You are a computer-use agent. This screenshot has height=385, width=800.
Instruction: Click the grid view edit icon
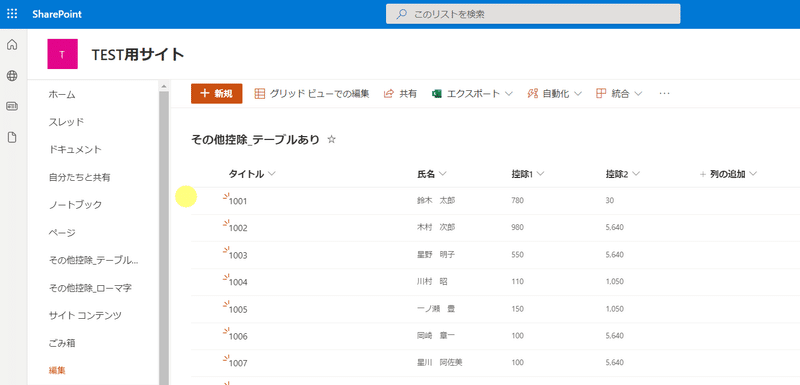pyautogui.click(x=260, y=93)
